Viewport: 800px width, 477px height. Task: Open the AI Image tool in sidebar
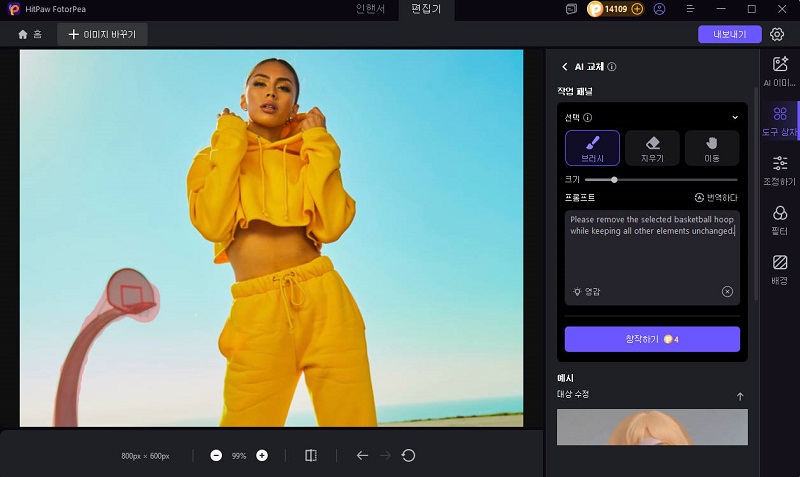[x=780, y=70]
